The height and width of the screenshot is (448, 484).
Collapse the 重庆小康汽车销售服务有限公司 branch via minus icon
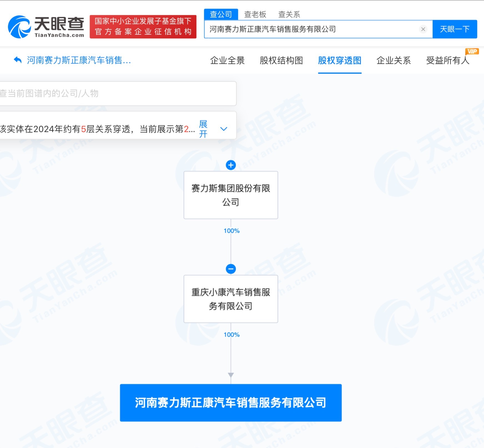(x=231, y=269)
